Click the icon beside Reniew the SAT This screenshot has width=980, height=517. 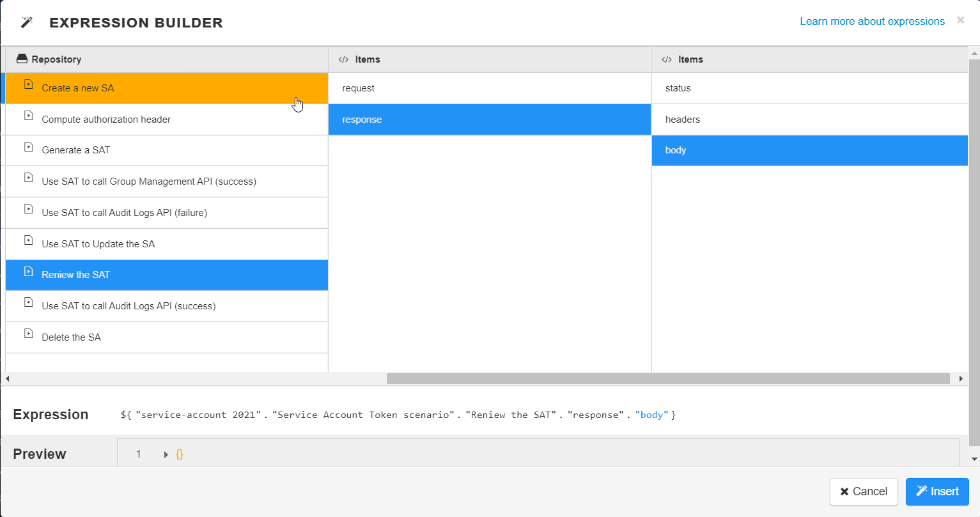[x=28, y=271]
